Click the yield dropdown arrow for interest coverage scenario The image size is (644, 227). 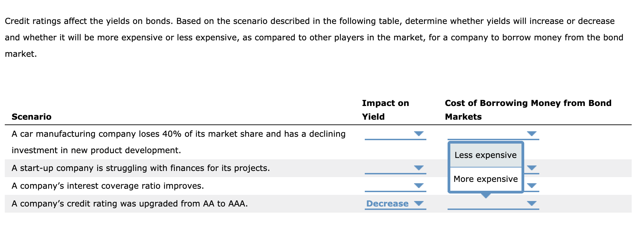[x=419, y=186]
